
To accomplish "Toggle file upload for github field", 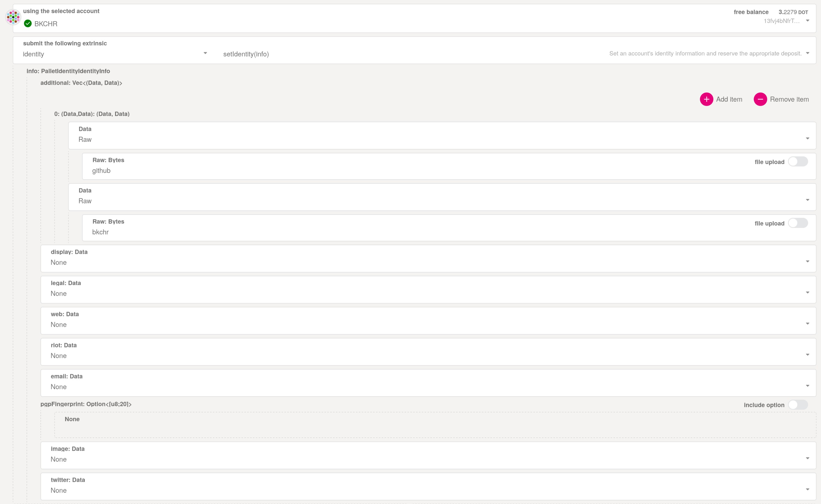I will (798, 162).
